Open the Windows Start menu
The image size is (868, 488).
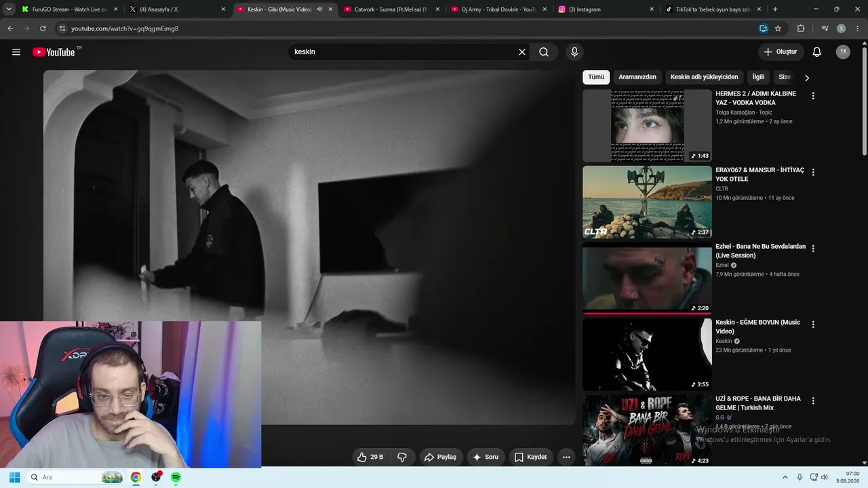click(14, 477)
